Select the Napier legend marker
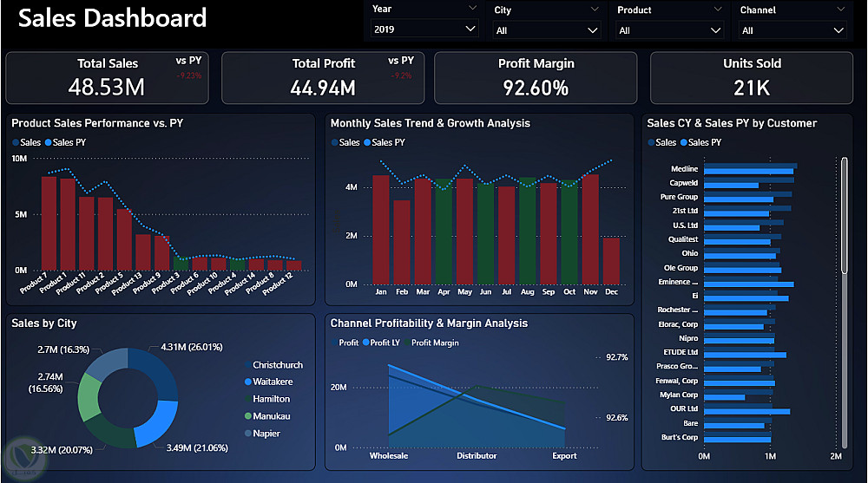Image resolution: width=868 pixels, height=483 pixels. [248, 434]
